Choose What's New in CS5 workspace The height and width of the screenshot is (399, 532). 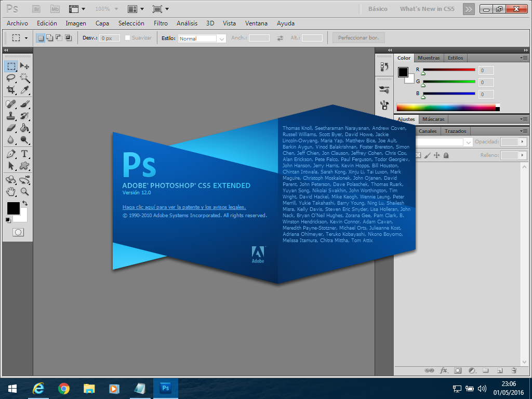[427, 9]
